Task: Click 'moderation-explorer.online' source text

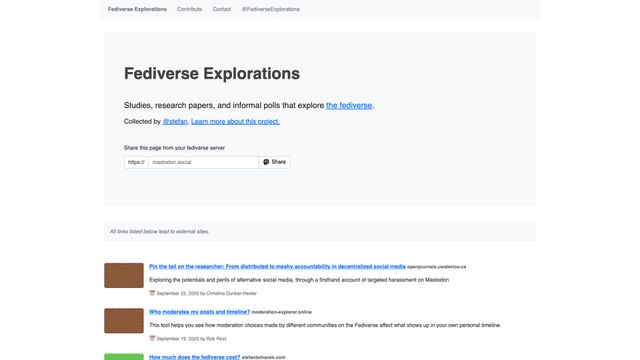Action: [281, 312]
